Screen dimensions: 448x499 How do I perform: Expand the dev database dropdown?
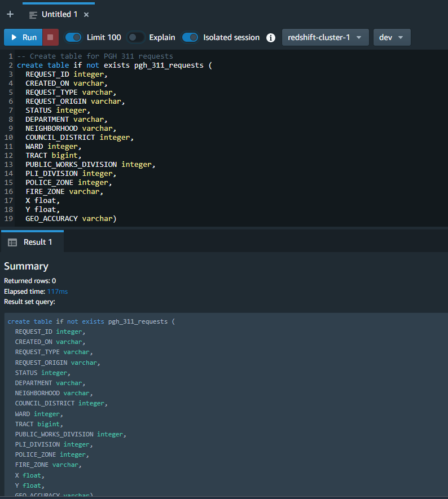tap(392, 37)
